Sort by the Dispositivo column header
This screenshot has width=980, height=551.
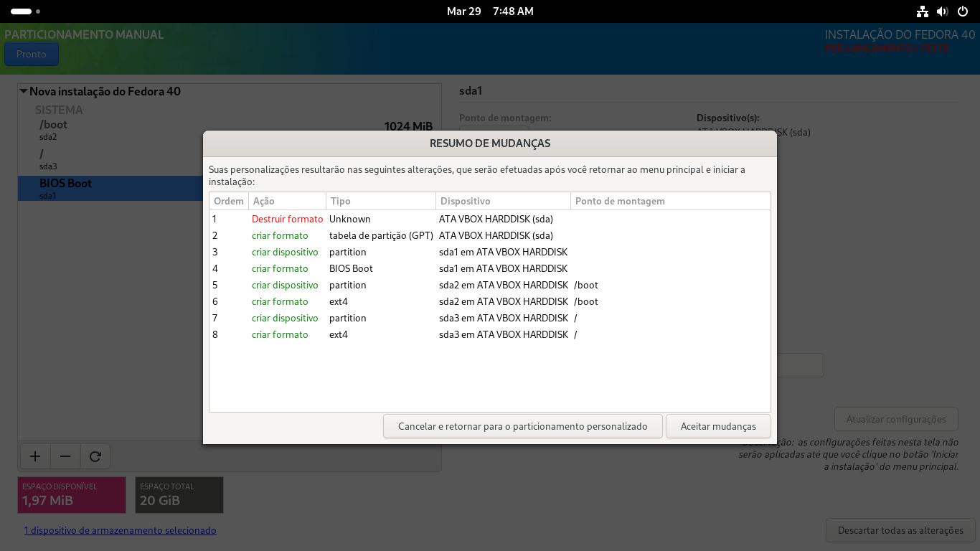tap(503, 201)
